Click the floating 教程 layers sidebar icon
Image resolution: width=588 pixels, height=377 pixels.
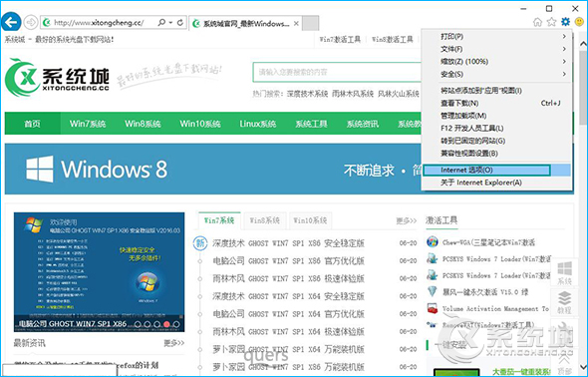[564, 303]
